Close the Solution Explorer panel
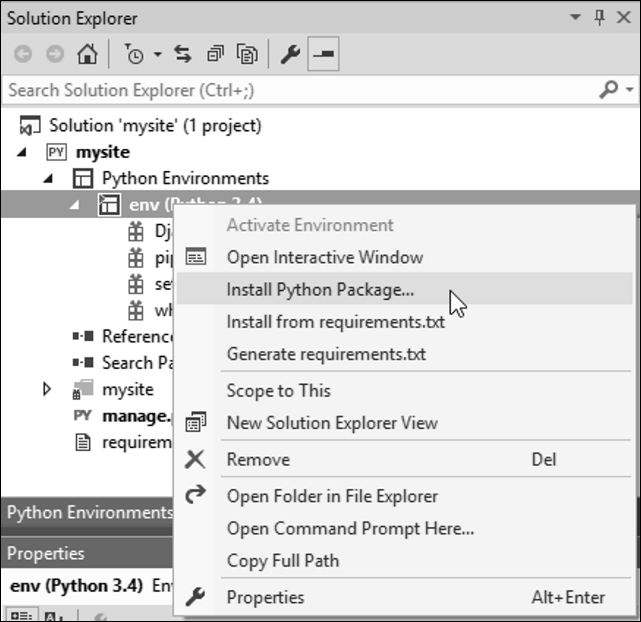This screenshot has height=622, width=641. point(624,18)
